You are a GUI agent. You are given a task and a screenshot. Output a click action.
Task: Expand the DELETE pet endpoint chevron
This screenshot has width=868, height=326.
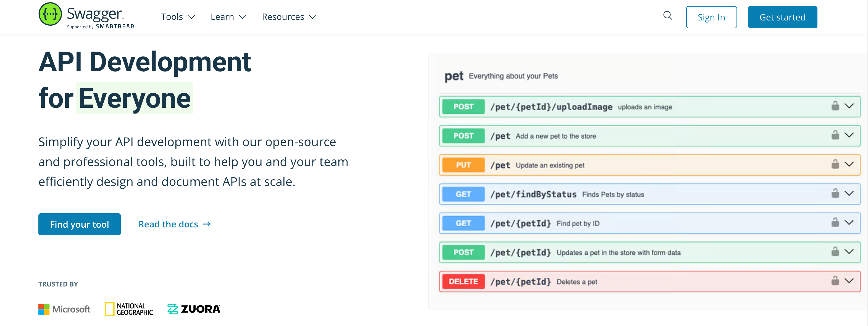849,281
